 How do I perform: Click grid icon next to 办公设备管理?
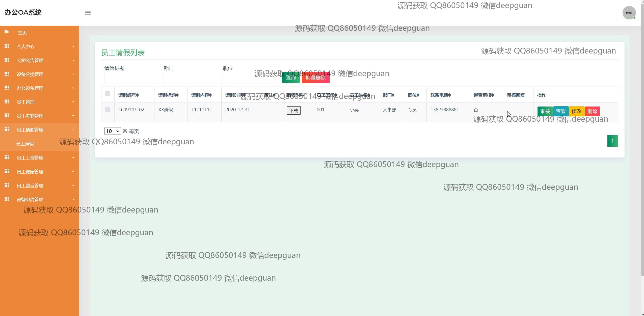point(7,88)
